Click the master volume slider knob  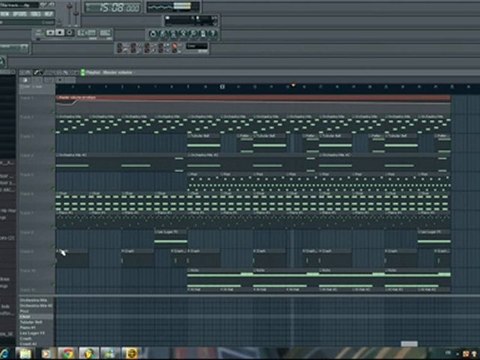point(70,7)
